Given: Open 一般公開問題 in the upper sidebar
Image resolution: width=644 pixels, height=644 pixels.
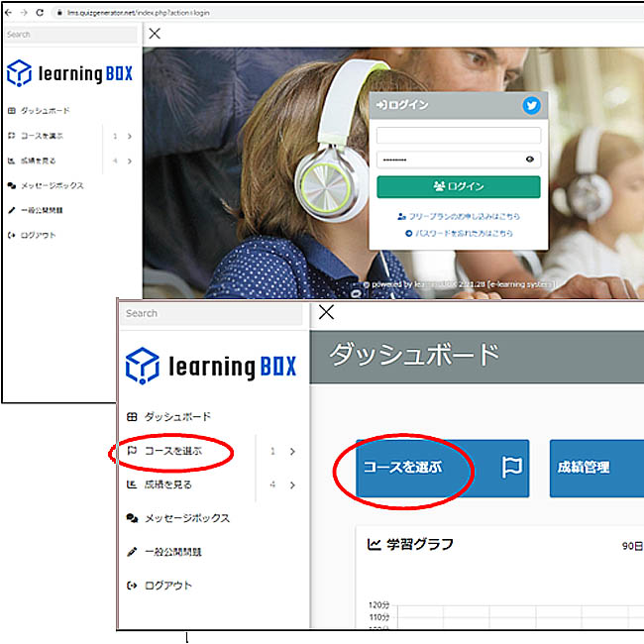Looking at the screenshot, I should (x=42, y=210).
